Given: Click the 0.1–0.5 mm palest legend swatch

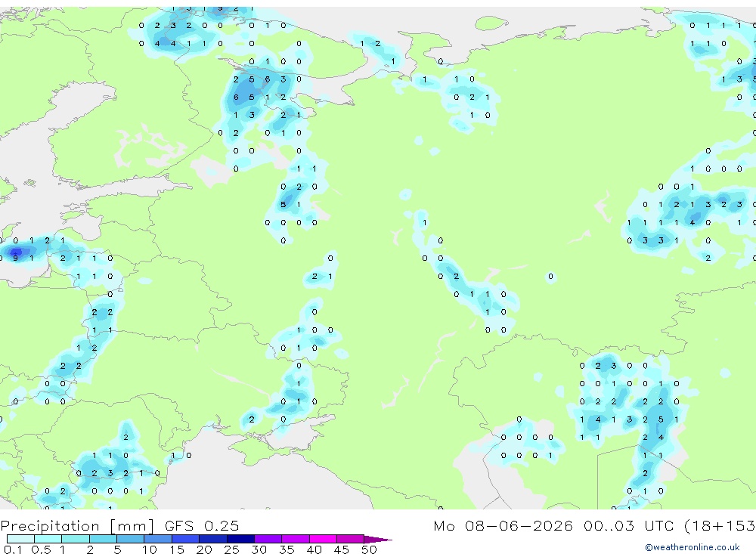Looking at the screenshot, I should click(x=20, y=539).
